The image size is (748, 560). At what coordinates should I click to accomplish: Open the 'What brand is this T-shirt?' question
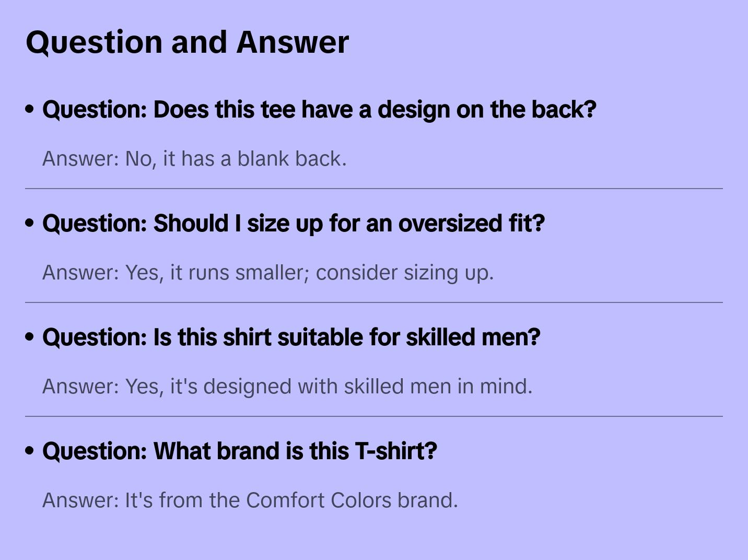239,451
